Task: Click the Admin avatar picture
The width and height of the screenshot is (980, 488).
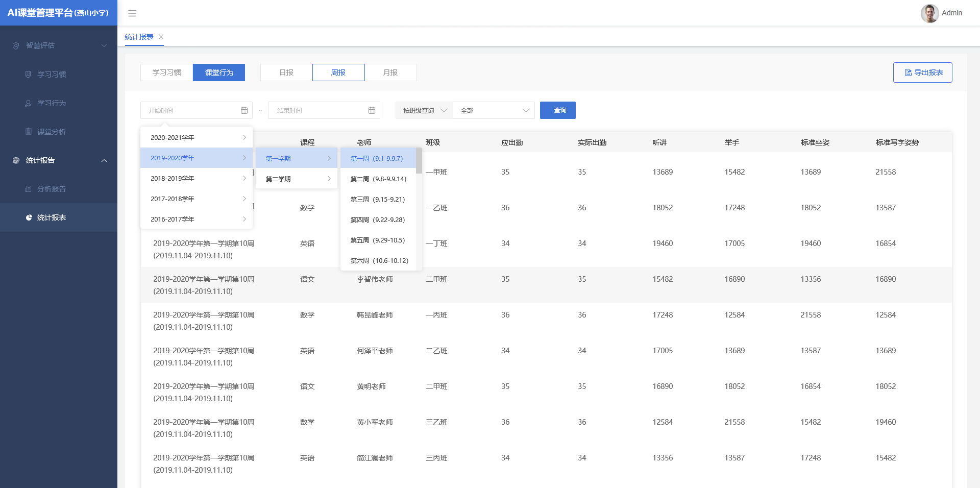Action: click(x=929, y=13)
